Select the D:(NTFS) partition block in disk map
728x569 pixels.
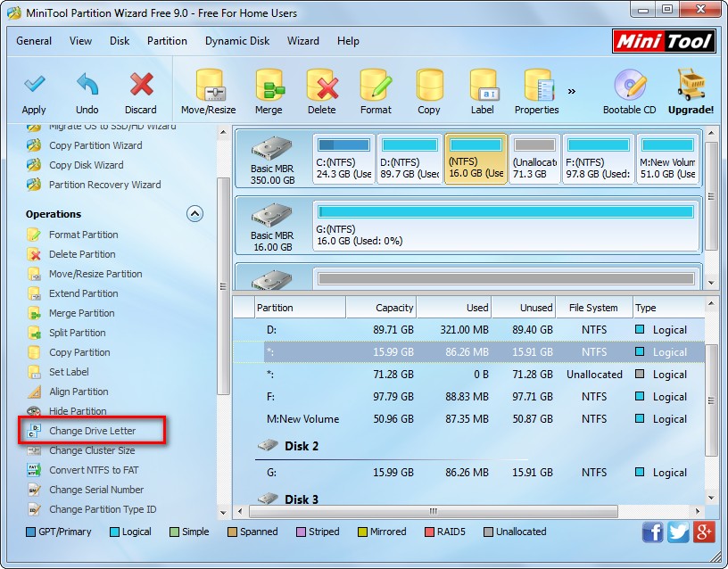[409, 159]
